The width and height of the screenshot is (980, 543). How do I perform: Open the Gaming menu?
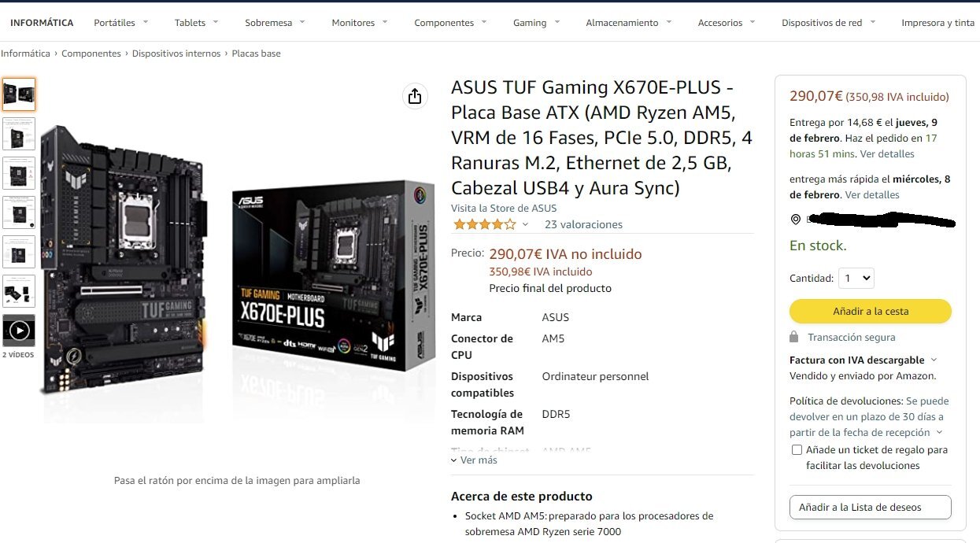tap(536, 23)
